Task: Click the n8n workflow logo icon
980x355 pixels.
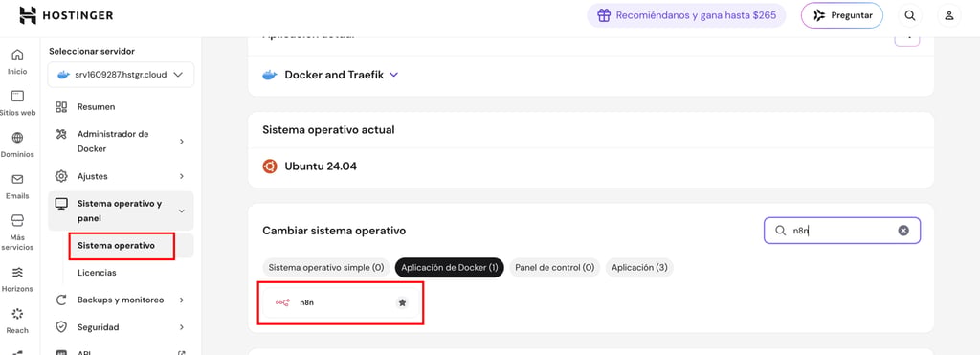Action: (x=282, y=302)
